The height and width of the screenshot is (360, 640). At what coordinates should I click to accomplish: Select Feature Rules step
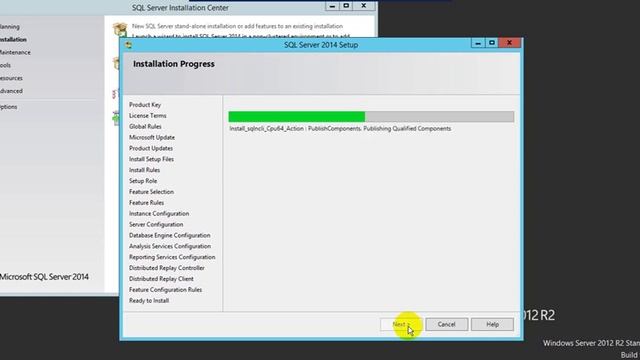click(x=146, y=203)
